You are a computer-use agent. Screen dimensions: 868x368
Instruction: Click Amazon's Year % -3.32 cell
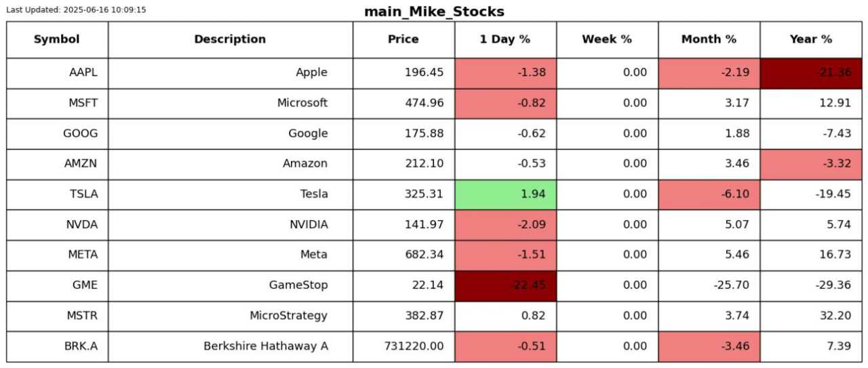[x=810, y=164]
